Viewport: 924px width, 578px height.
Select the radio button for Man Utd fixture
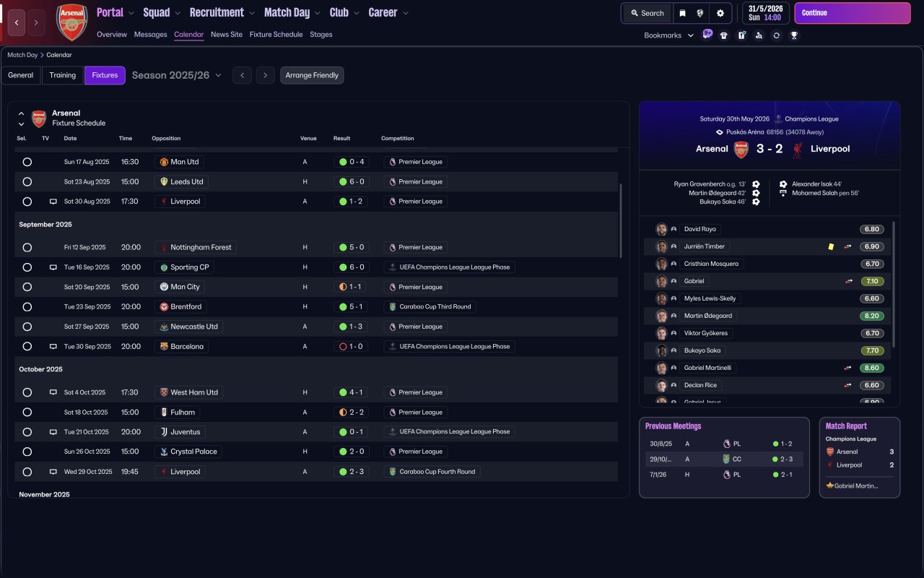(27, 162)
